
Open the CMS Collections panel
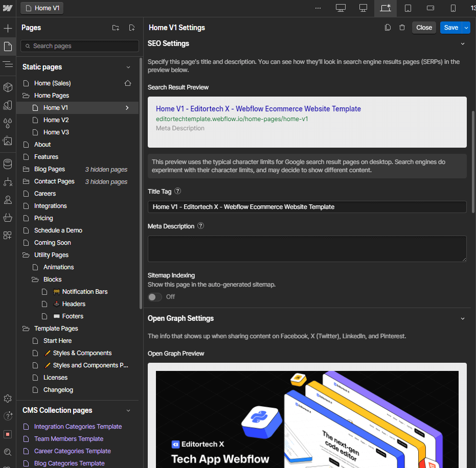click(8, 164)
